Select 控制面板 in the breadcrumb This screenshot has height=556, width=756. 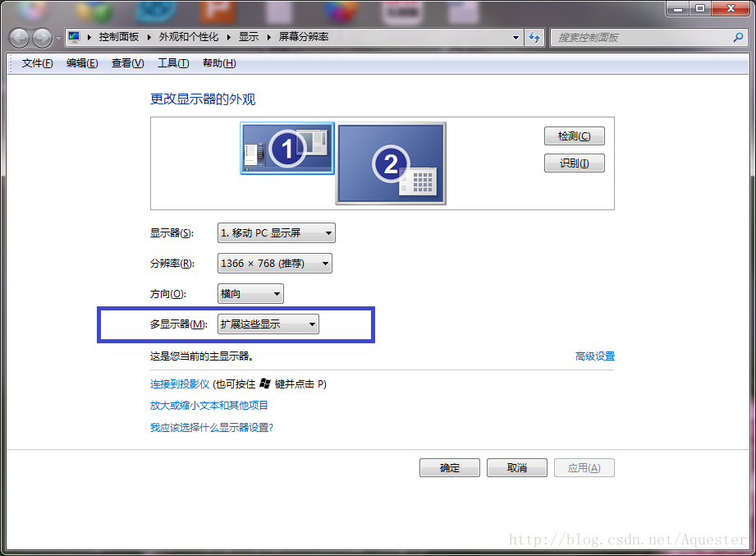click(118, 37)
